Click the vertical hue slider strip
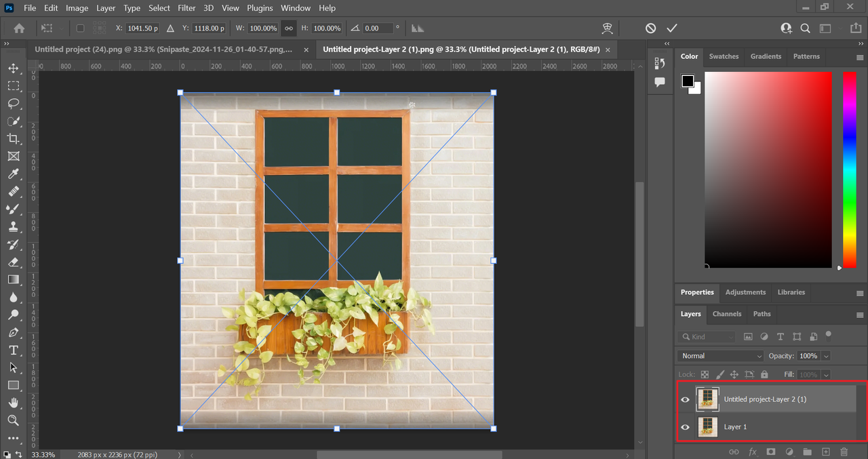The height and width of the screenshot is (459, 868). tap(849, 169)
